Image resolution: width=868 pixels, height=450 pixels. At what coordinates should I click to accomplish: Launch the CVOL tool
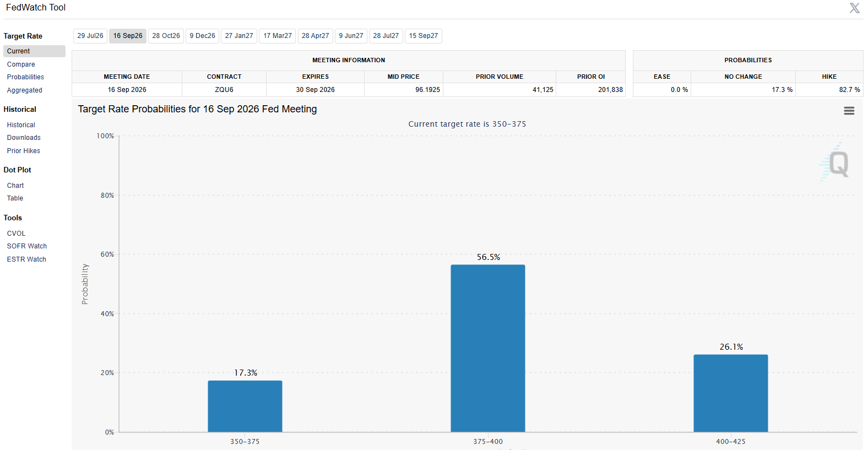(x=16, y=234)
